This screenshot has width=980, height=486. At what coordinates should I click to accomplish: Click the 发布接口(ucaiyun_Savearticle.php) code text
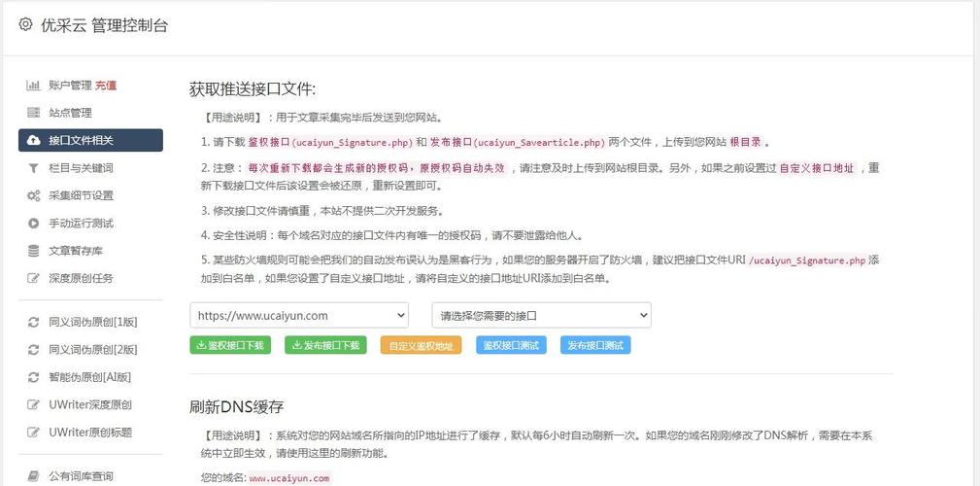(518, 142)
